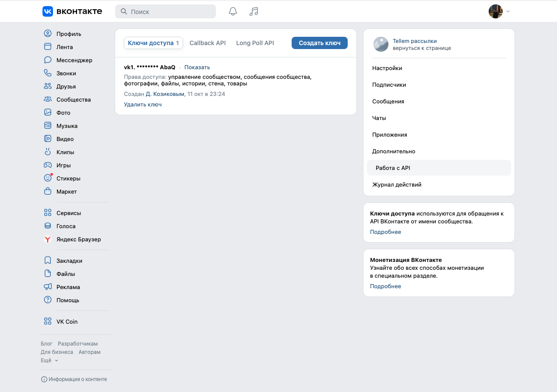Open the music note icon in header
The image size is (557, 392).
click(254, 11)
